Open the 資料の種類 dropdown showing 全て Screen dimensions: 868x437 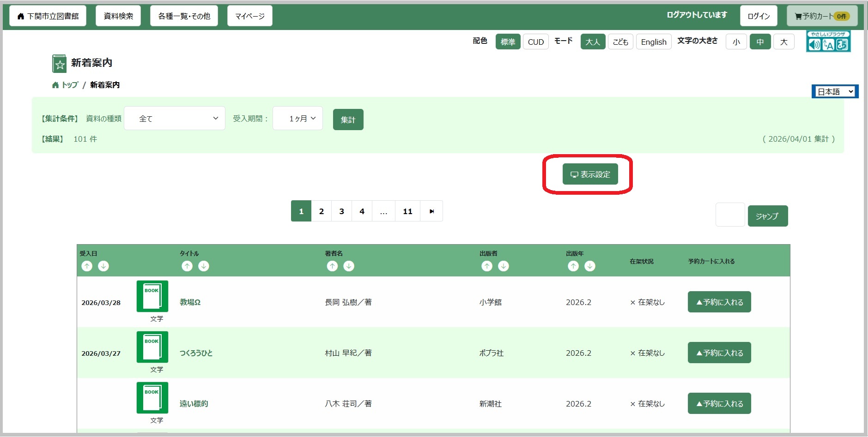point(174,118)
